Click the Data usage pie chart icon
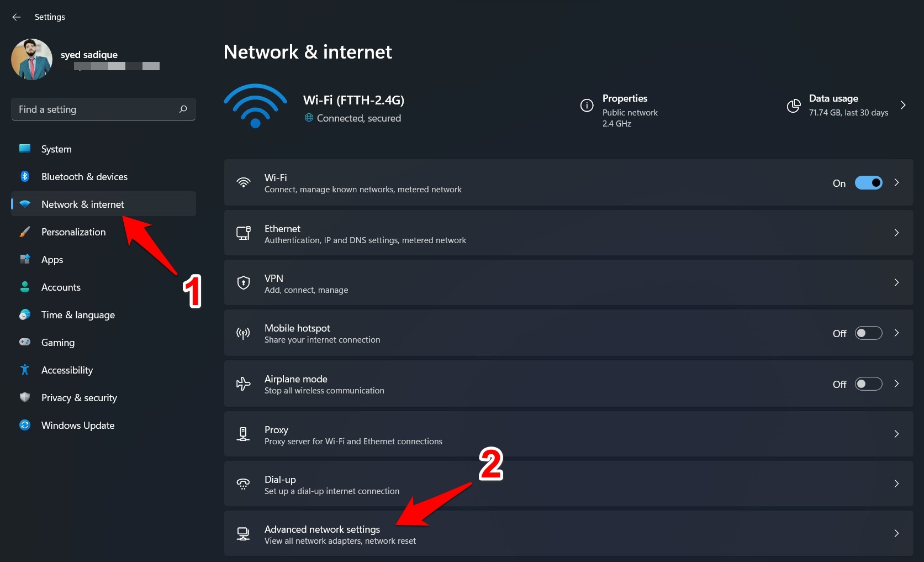The height and width of the screenshot is (562, 924). tap(793, 106)
